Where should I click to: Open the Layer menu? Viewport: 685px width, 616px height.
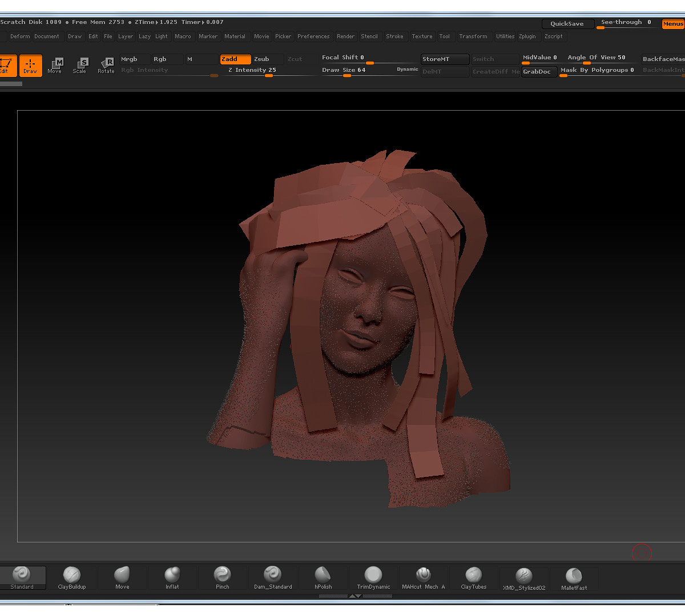(x=126, y=37)
